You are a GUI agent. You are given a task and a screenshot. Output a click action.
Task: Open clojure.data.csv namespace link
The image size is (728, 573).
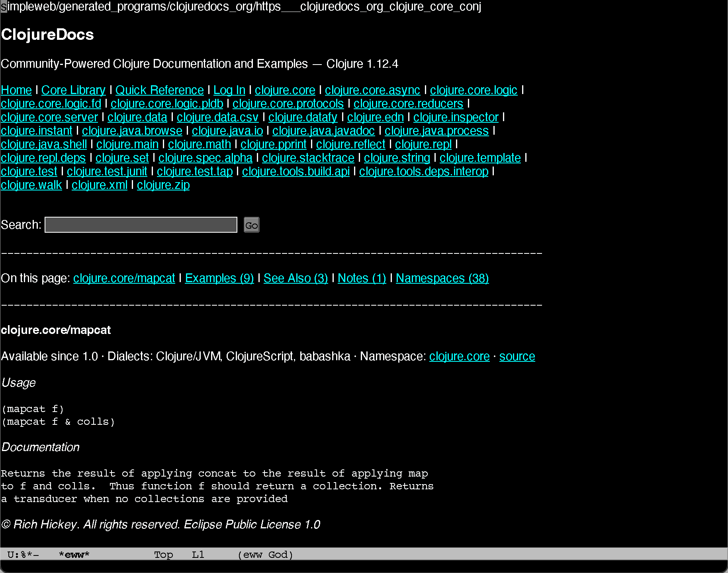point(218,118)
